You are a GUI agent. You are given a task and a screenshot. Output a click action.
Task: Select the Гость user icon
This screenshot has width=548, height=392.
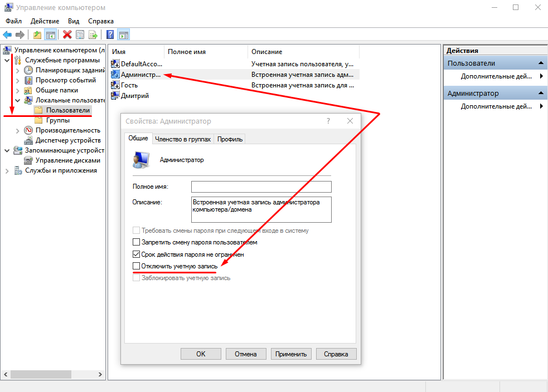115,85
